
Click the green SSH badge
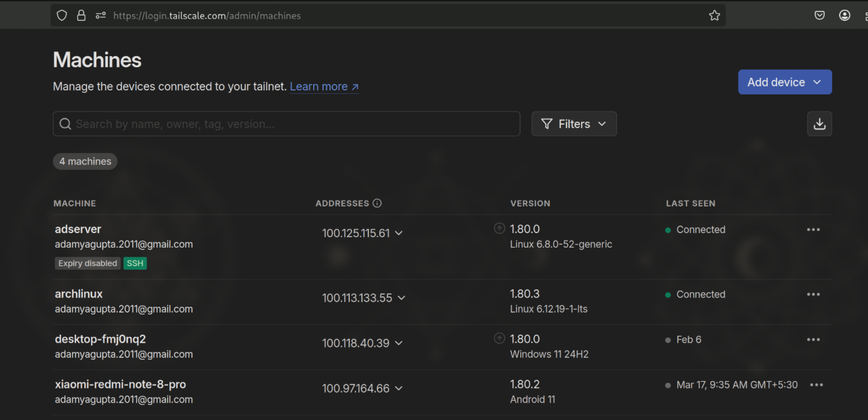pyautogui.click(x=135, y=263)
